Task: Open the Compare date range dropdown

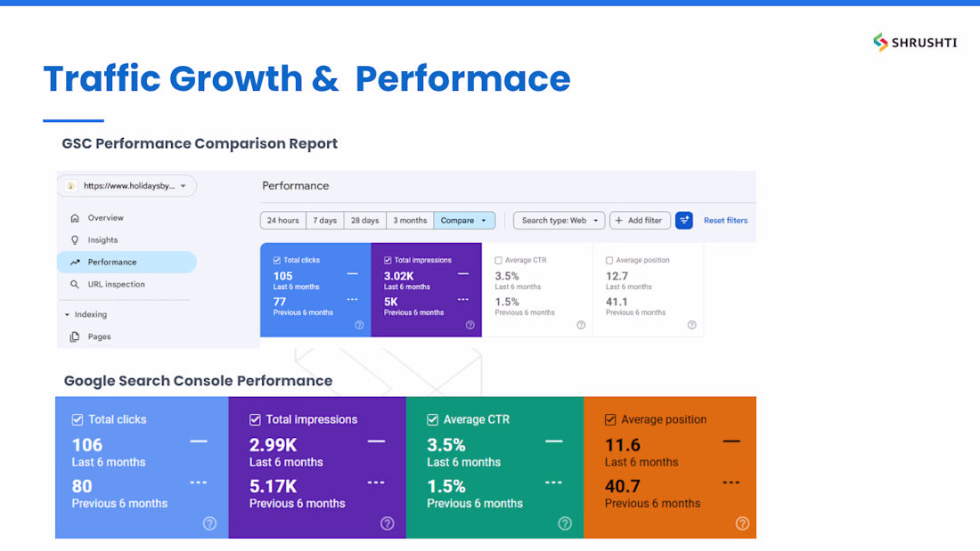Action: (x=464, y=221)
